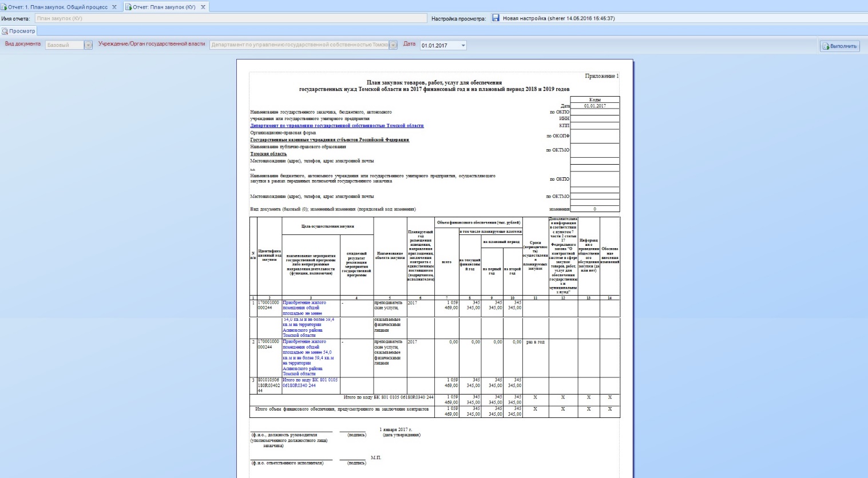Click the icon inside the Выполнить button
This screenshot has height=478, width=868.
[x=826, y=46]
